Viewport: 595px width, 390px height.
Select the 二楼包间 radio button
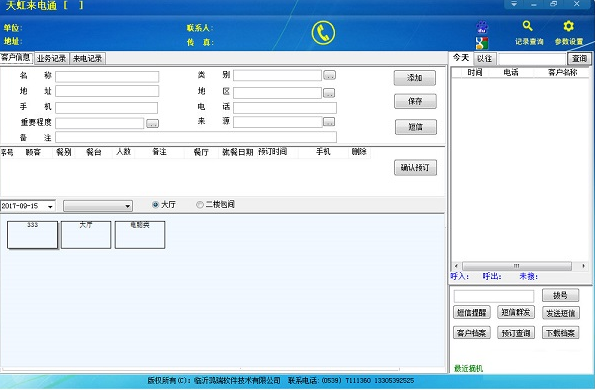[x=200, y=204]
